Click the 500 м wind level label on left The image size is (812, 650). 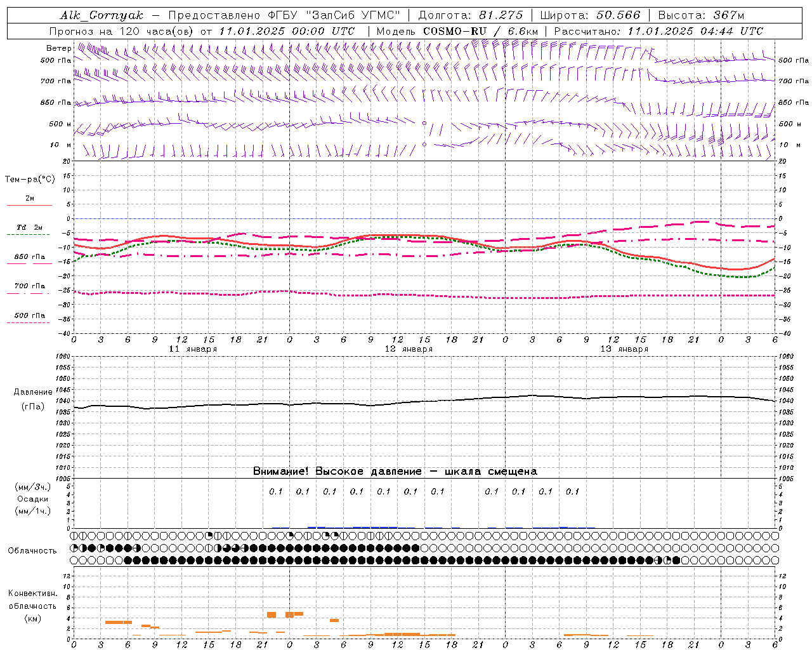point(60,124)
